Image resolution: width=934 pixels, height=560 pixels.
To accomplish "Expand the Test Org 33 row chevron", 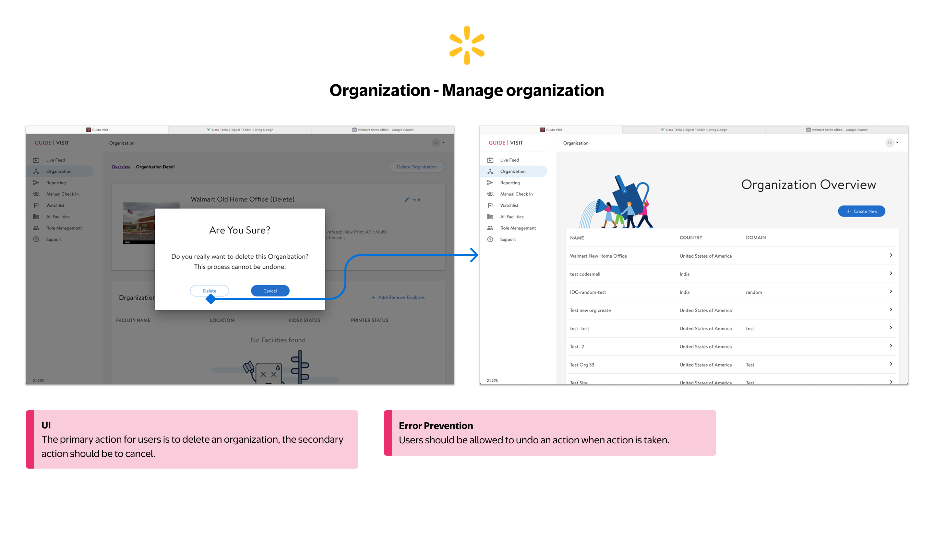I will (x=891, y=364).
